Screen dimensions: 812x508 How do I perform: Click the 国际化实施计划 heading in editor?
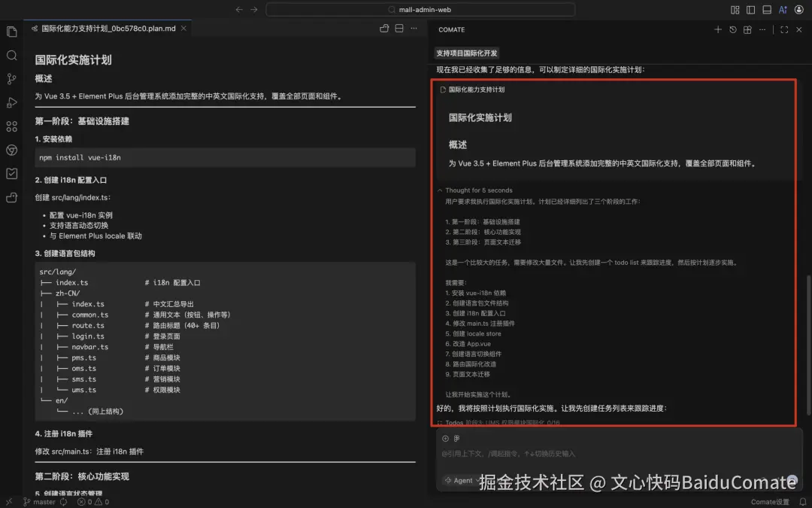point(73,59)
